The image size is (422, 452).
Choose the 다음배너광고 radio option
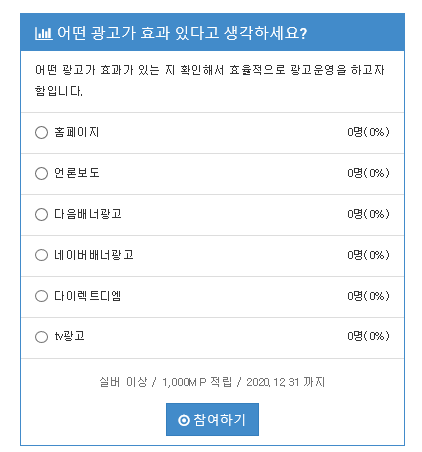pos(41,214)
